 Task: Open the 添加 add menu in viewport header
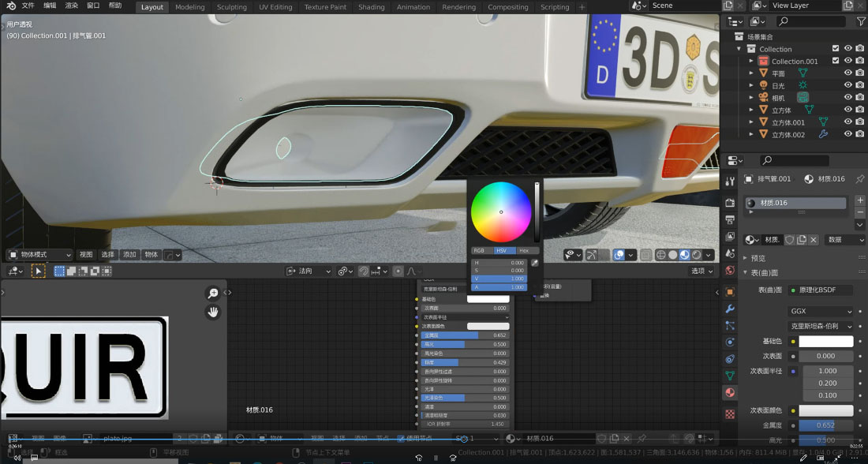pyautogui.click(x=129, y=255)
